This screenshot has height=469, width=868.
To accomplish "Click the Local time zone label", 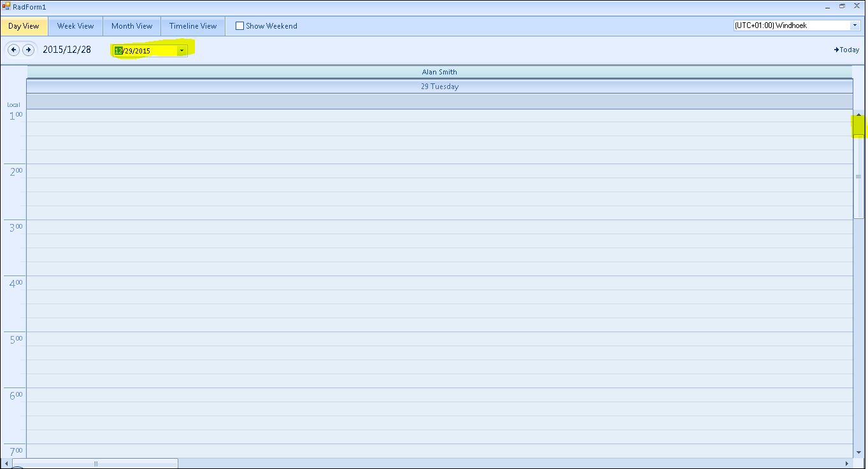I will (13, 105).
